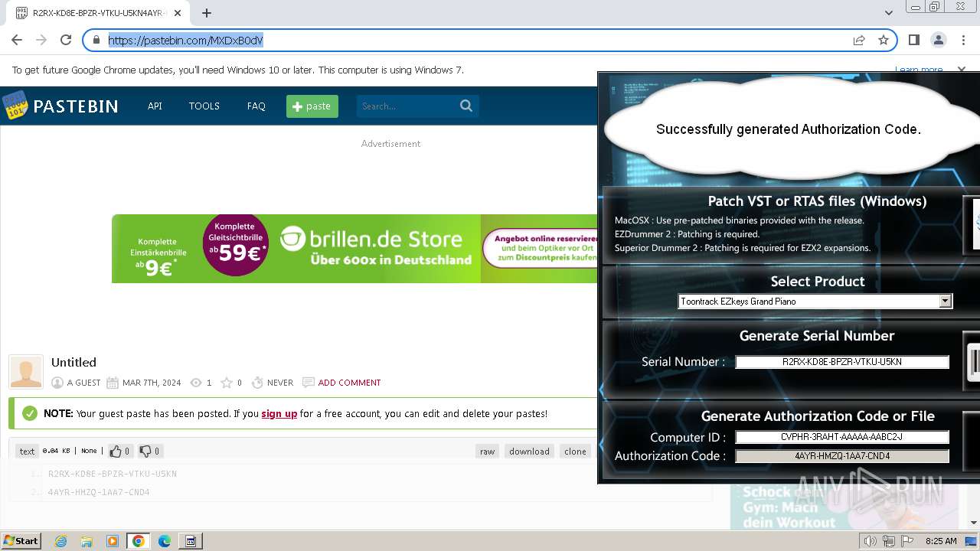Click the page scrollbar down arrow
Viewport: 980px width, 551px height.
[973, 523]
